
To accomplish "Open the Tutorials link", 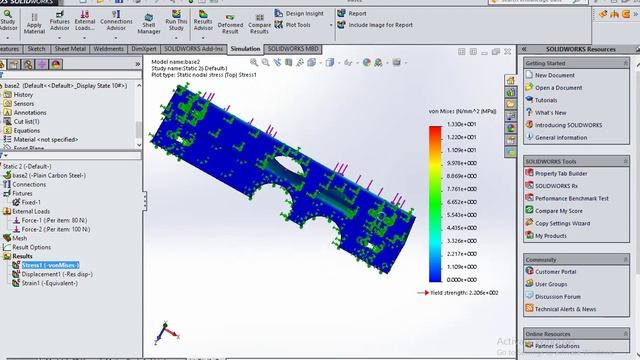I will coord(546,100).
